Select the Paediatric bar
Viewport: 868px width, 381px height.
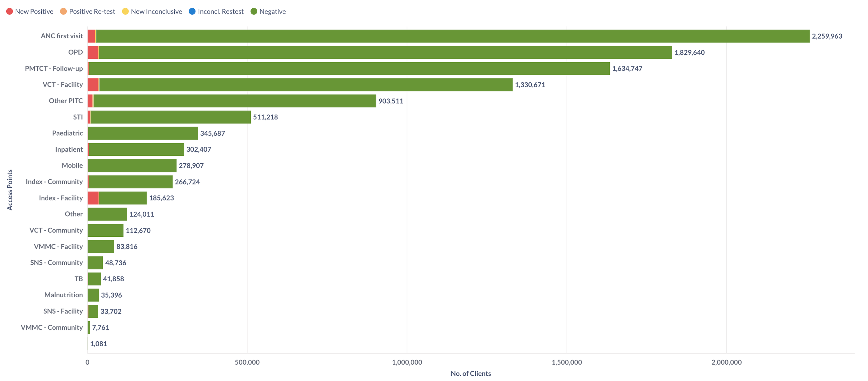point(143,133)
